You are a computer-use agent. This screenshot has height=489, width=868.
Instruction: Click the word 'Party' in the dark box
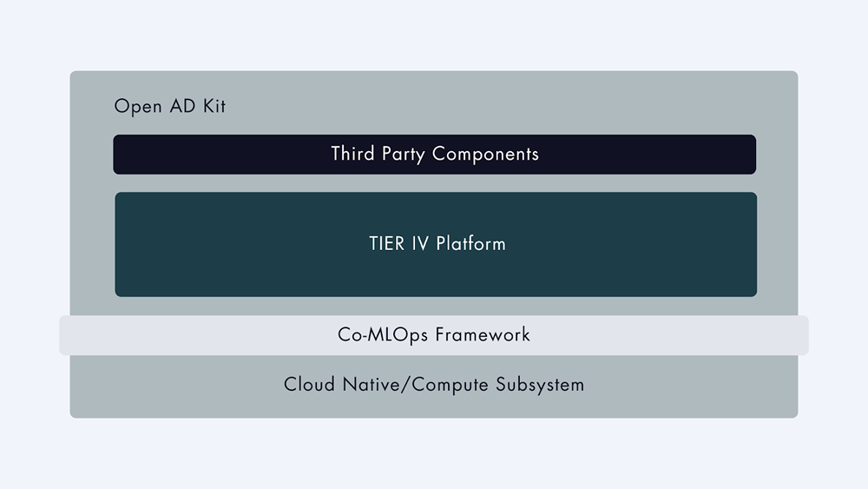[x=403, y=154]
